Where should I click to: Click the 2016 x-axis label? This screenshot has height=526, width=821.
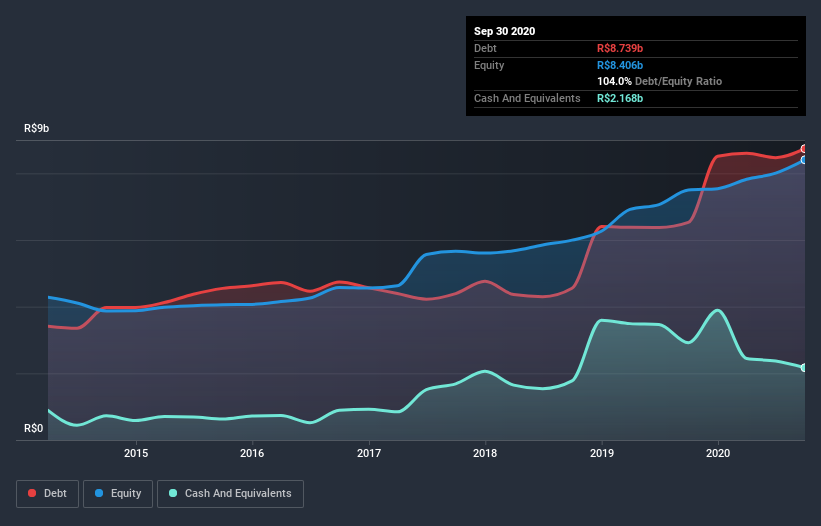252,453
